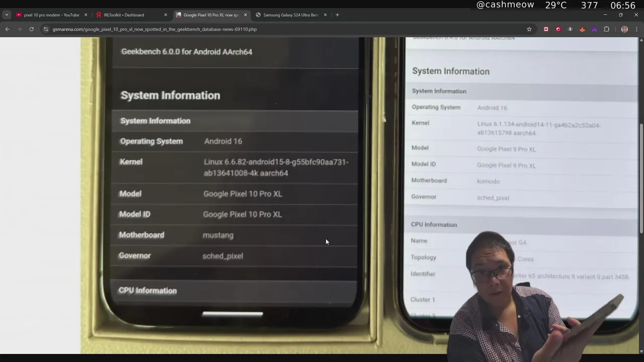Screen dimensions: 644x362
Task: Open the Extensions puzzle-piece menu
Action: click(x=606, y=29)
